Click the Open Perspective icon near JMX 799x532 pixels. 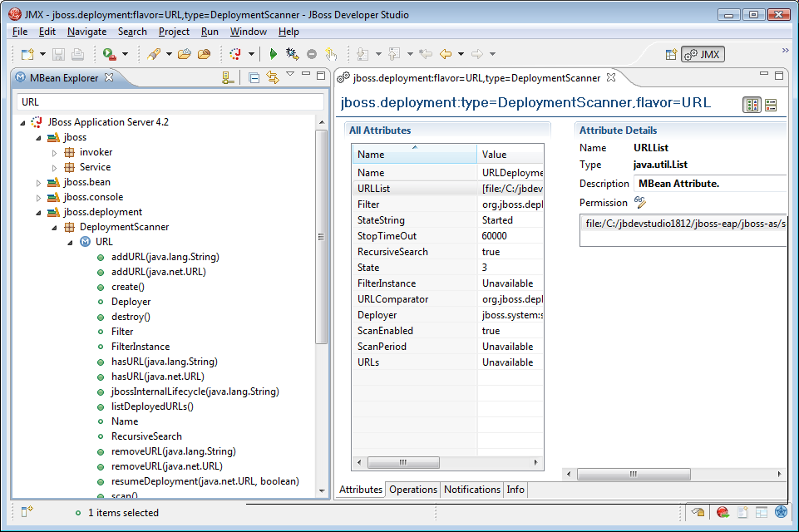(671, 54)
